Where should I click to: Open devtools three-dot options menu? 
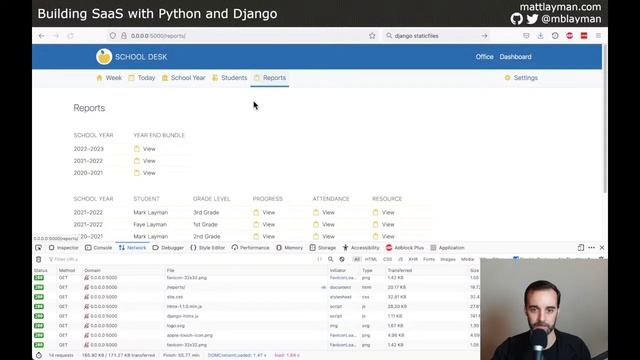[x=591, y=248]
